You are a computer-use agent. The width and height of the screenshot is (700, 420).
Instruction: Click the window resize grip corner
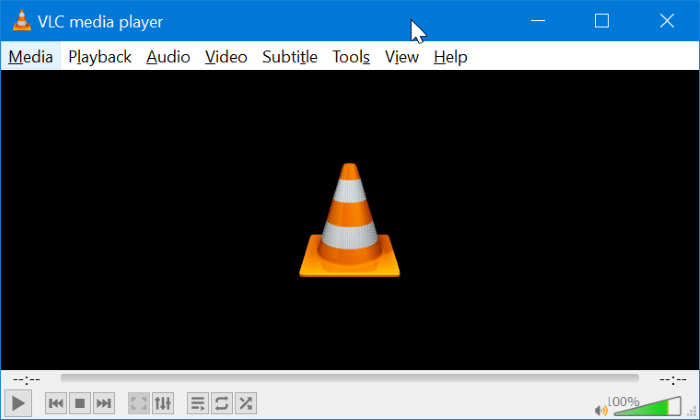(x=692, y=411)
